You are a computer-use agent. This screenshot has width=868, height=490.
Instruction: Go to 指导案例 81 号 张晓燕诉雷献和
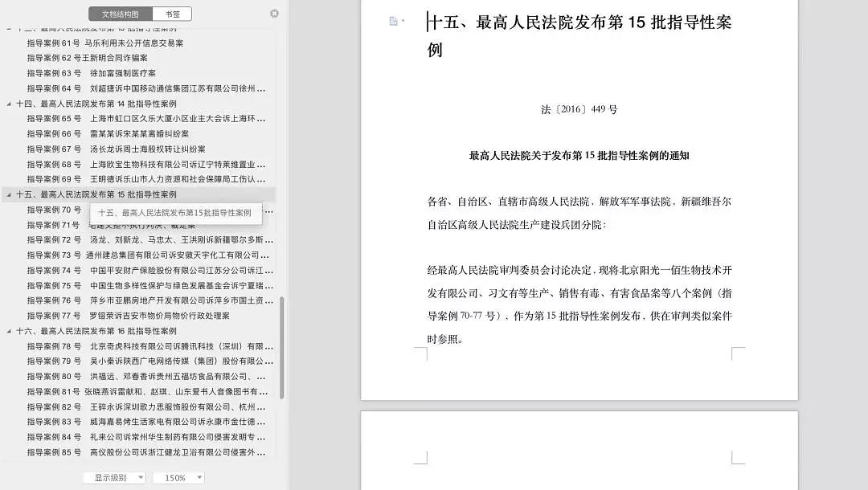tap(148, 391)
